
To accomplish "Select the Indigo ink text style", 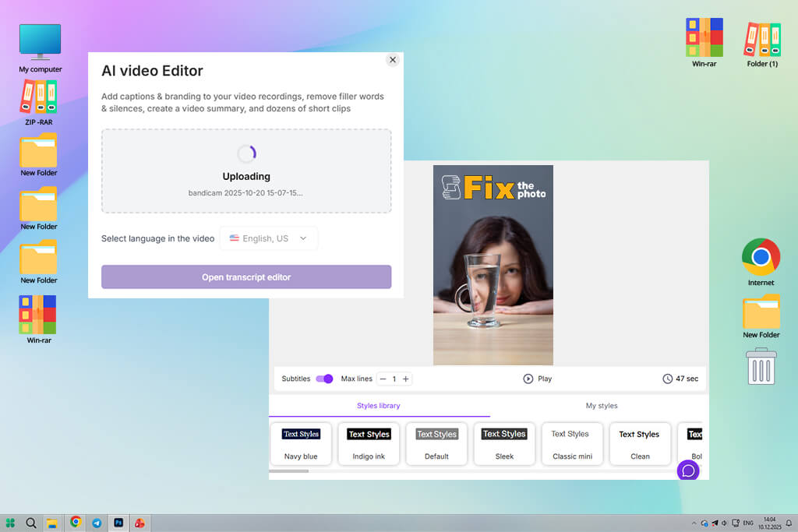I will (x=369, y=444).
